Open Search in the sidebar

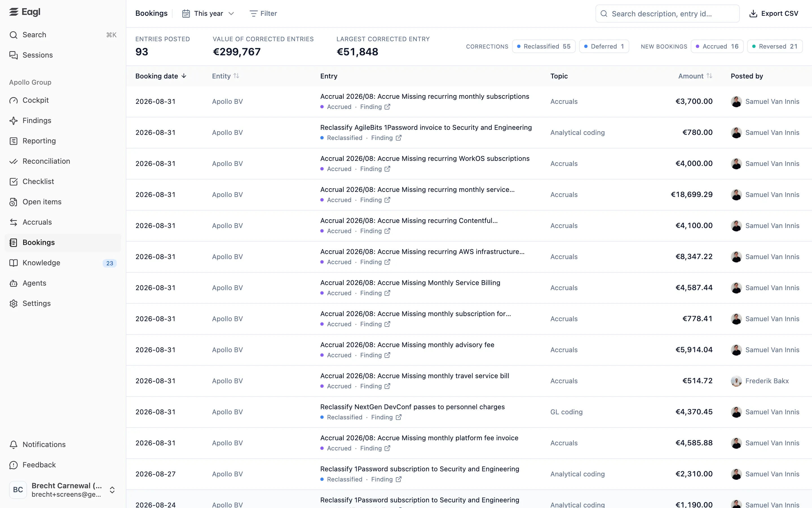pos(63,35)
